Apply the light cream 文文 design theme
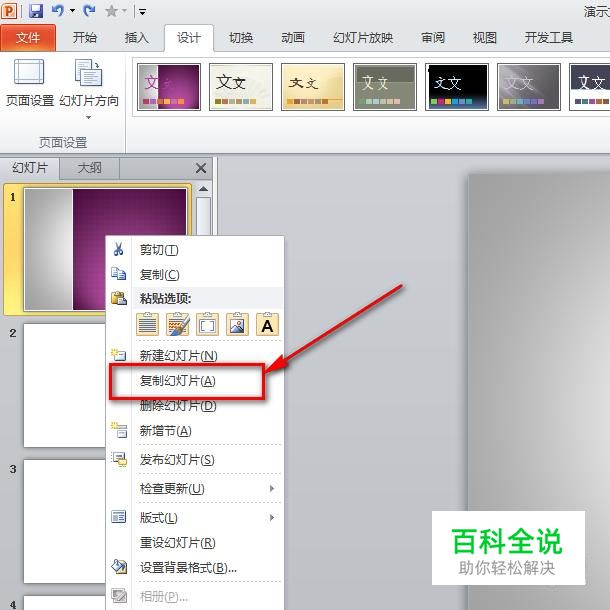 (241, 87)
